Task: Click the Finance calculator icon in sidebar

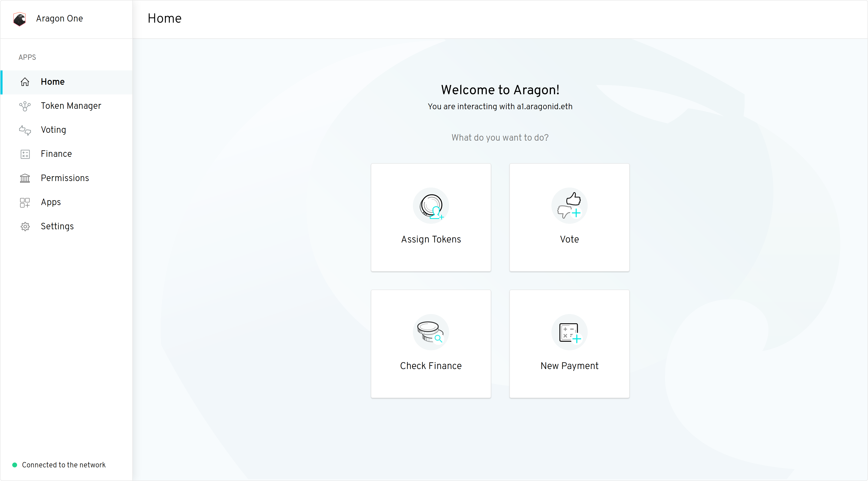Action: (25, 154)
